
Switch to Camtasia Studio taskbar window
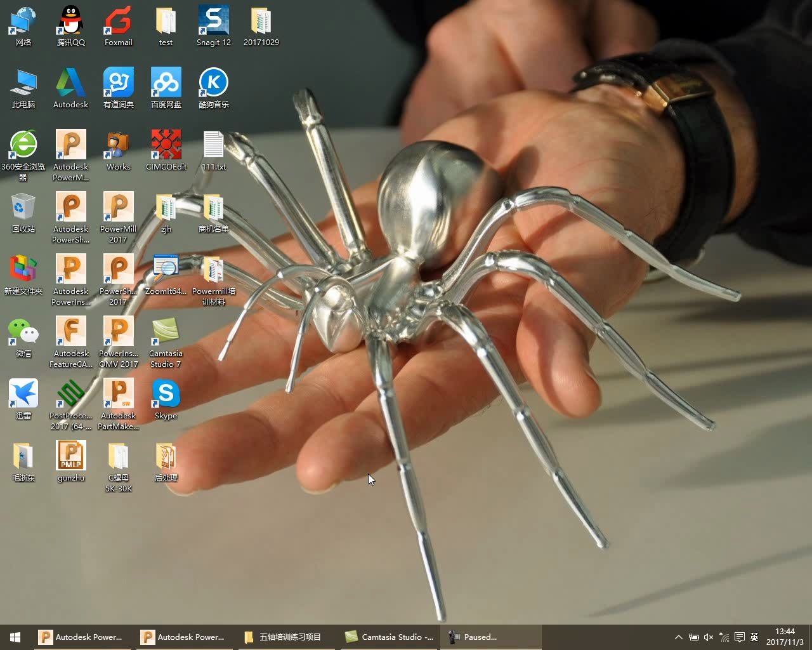pos(390,637)
